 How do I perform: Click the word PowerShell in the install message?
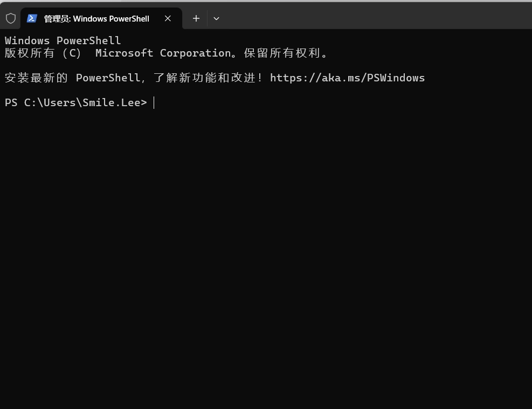[108, 78]
